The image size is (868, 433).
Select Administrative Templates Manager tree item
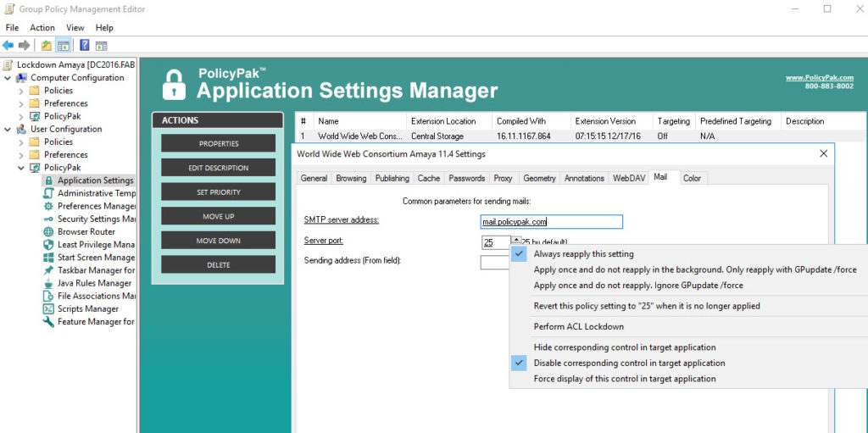point(89,193)
